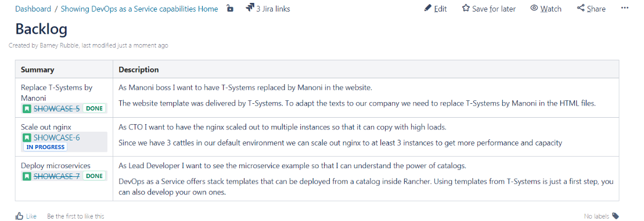This screenshot has width=644, height=221.
Task: Open the more actions ellipsis menu
Action: (x=625, y=8)
